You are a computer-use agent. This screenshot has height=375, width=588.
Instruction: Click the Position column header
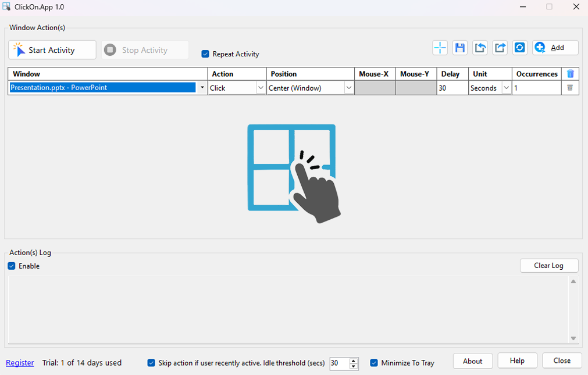(x=311, y=74)
